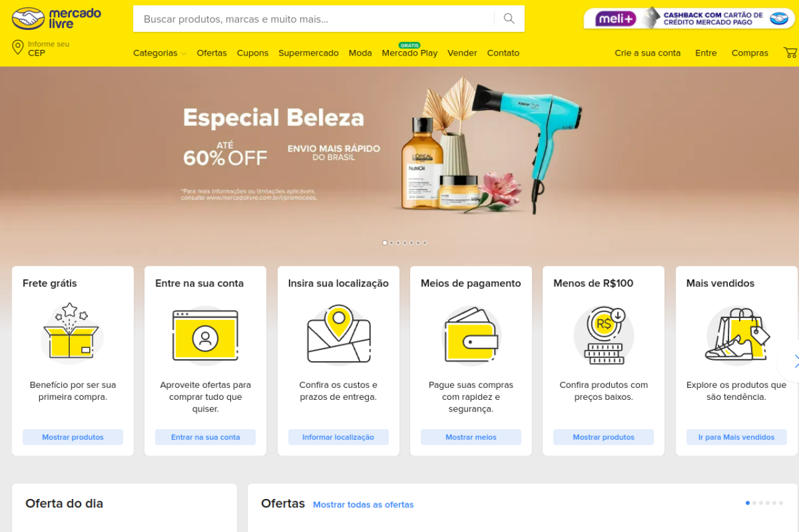The image size is (799, 532).
Task: Expand the Categorias dropdown
Action: click(160, 53)
